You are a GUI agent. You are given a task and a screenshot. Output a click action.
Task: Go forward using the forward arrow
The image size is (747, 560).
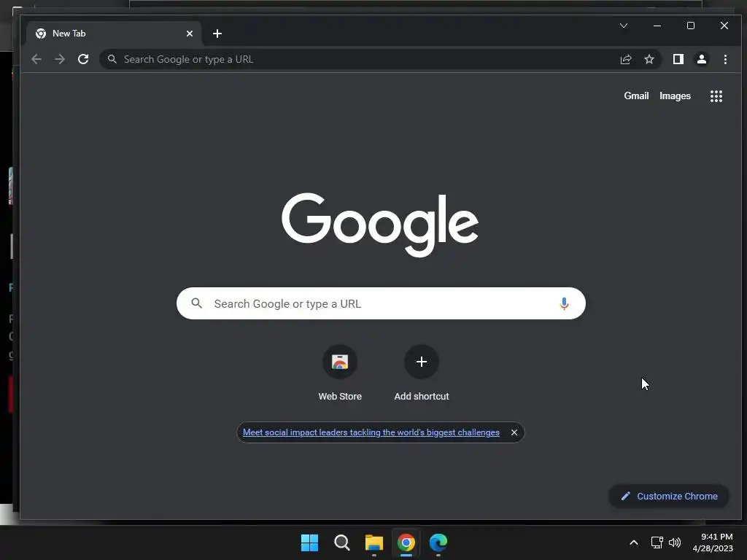pos(60,59)
